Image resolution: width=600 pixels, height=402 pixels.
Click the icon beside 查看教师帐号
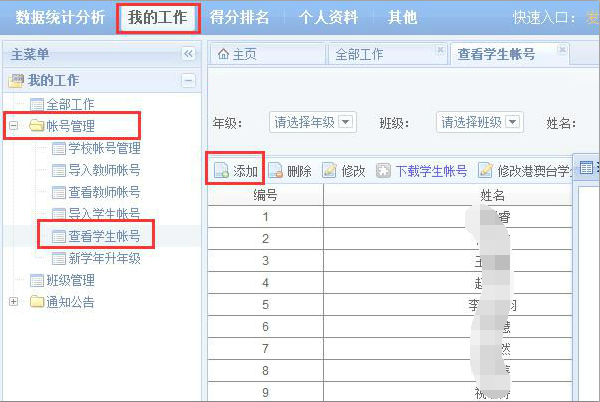(x=59, y=193)
